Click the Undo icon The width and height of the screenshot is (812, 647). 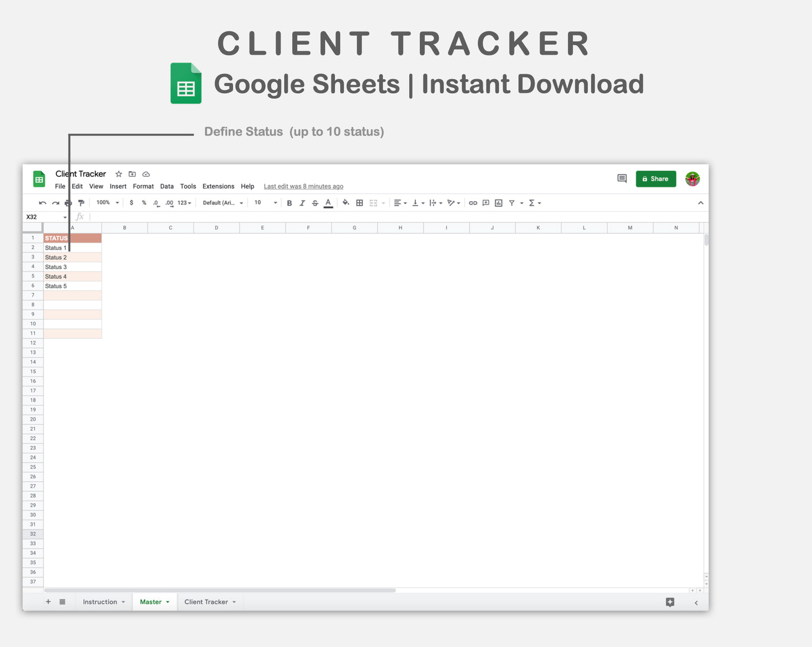point(42,203)
